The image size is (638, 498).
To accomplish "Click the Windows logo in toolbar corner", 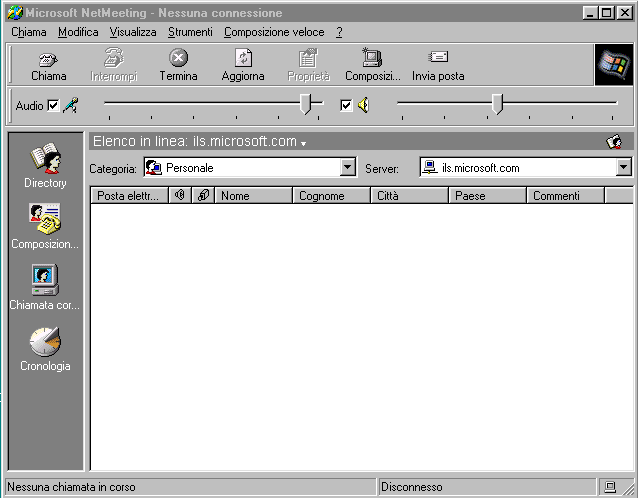I will coord(614,65).
